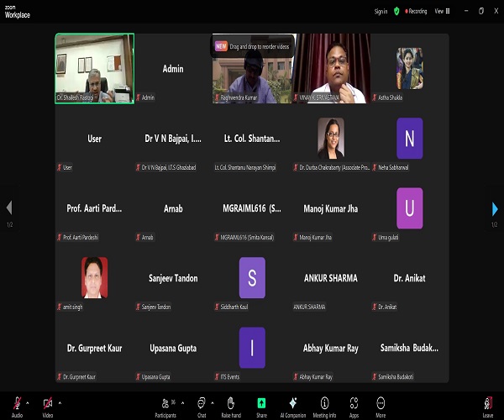Image resolution: width=504 pixels, height=420 pixels.
Task: Select the Dr V N Bajpai tile
Action: coord(173,139)
